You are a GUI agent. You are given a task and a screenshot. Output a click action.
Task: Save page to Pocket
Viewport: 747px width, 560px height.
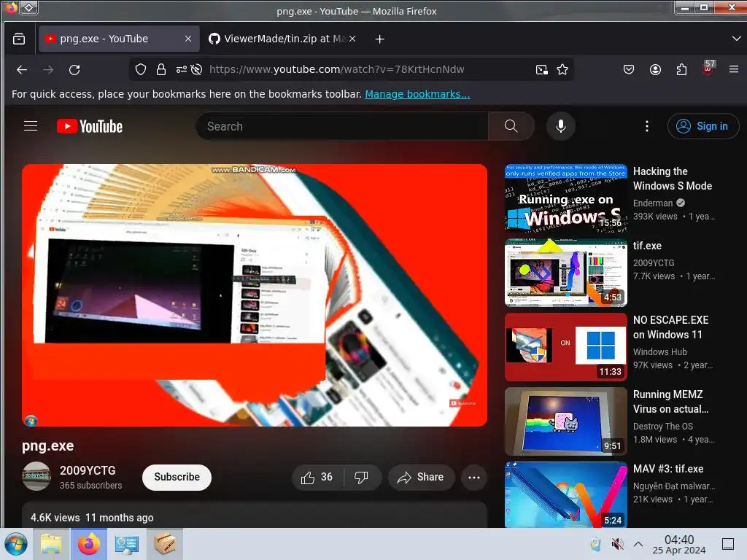click(629, 69)
